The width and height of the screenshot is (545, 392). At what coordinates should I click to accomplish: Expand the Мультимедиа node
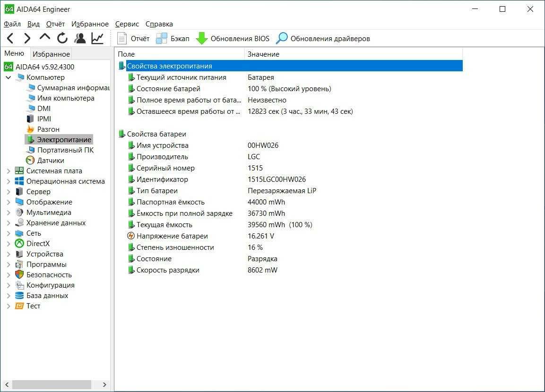coord(9,213)
